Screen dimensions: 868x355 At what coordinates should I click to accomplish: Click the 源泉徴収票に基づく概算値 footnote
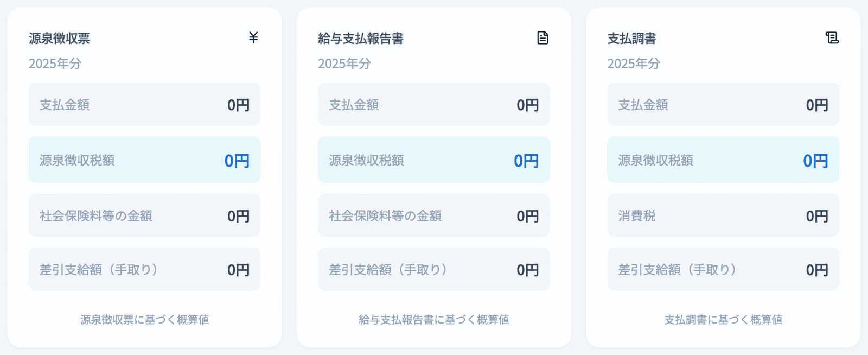pyautogui.click(x=144, y=320)
